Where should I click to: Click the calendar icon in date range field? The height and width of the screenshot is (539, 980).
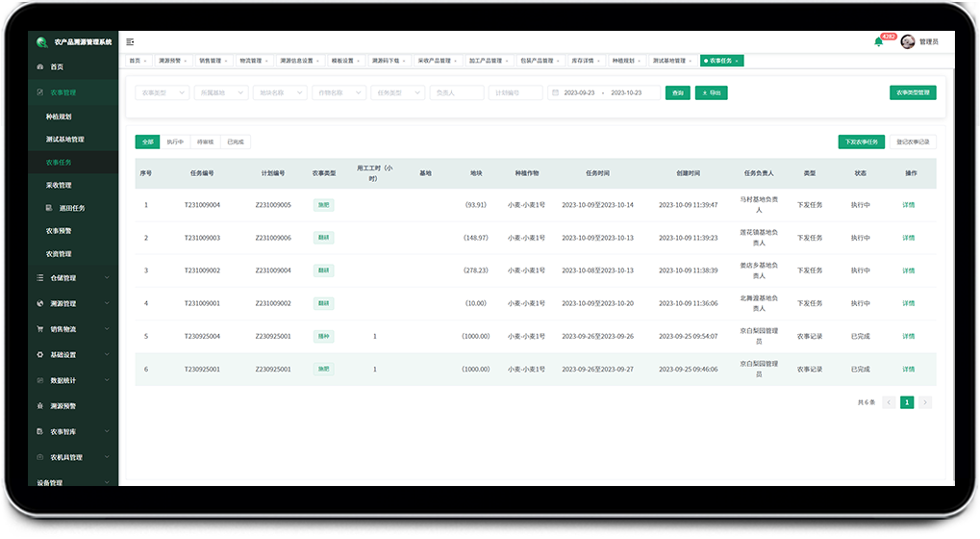pos(555,92)
